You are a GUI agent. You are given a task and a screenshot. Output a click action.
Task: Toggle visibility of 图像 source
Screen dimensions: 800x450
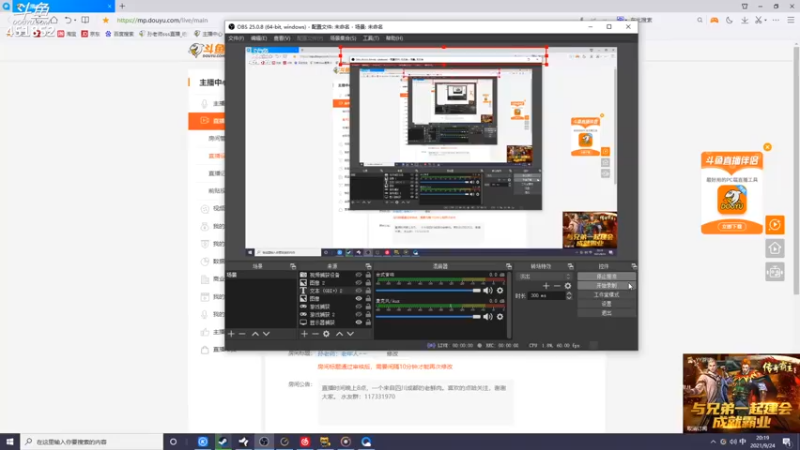coord(359,298)
